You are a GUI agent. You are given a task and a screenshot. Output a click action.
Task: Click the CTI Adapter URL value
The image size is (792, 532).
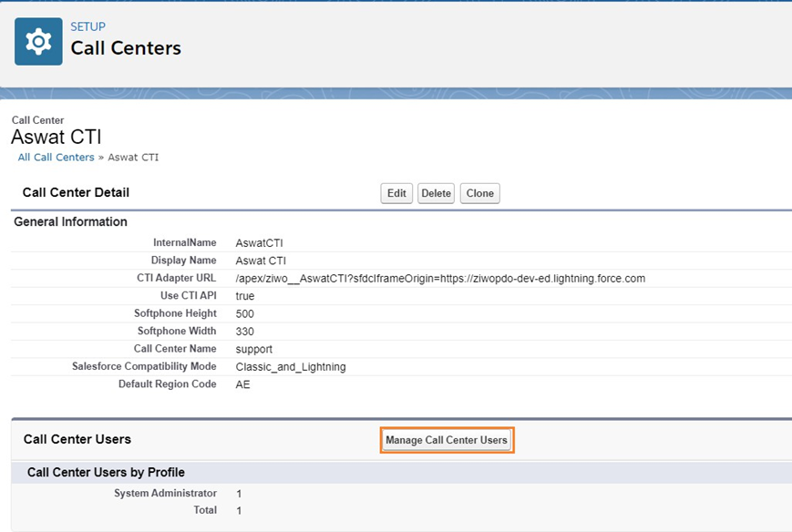click(440, 279)
